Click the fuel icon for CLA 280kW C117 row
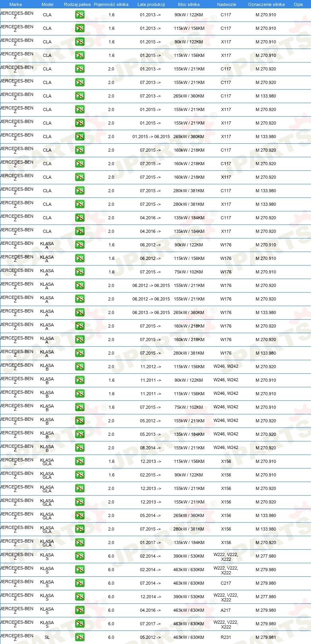311x644 pixels. pyautogui.click(x=80, y=191)
